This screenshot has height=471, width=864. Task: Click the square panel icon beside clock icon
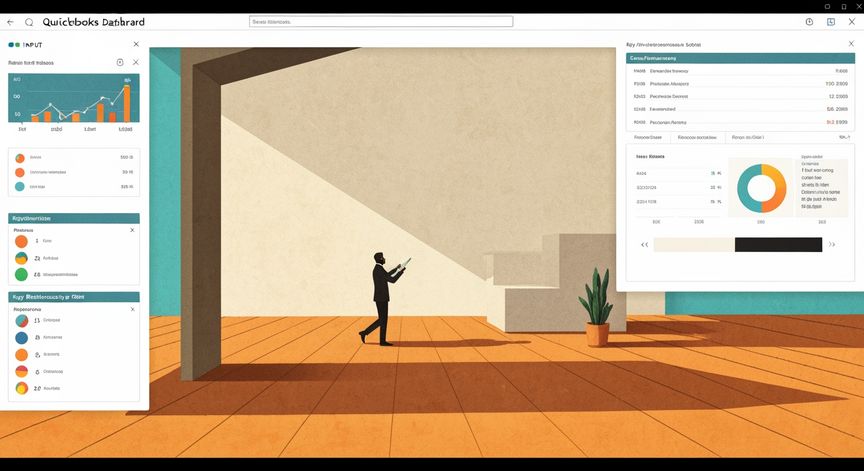(831, 22)
